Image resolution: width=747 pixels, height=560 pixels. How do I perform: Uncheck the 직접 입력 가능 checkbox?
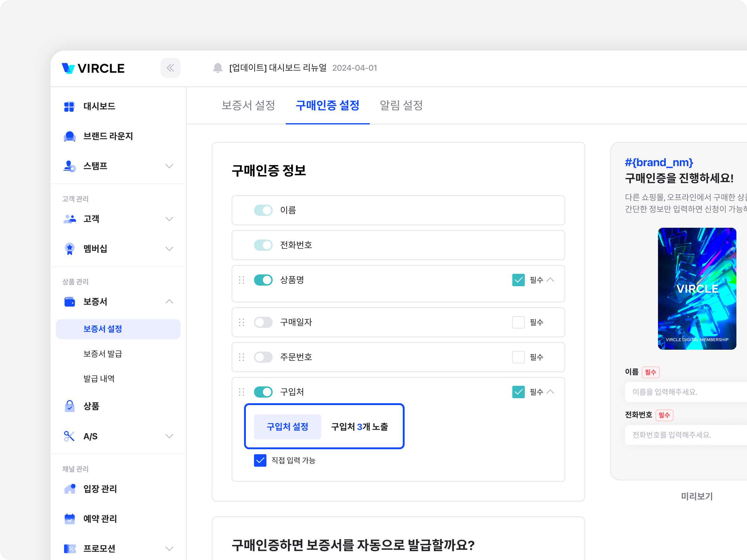(x=260, y=460)
